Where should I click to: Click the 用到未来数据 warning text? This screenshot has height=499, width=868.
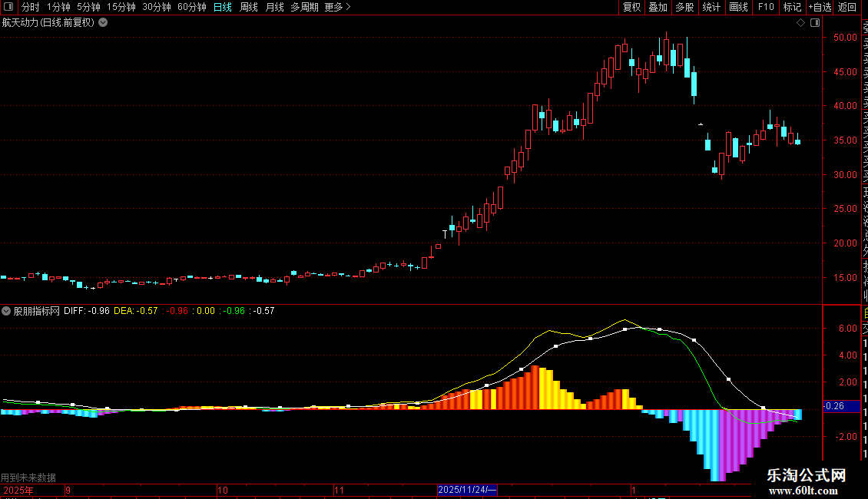(x=28, y=478)
